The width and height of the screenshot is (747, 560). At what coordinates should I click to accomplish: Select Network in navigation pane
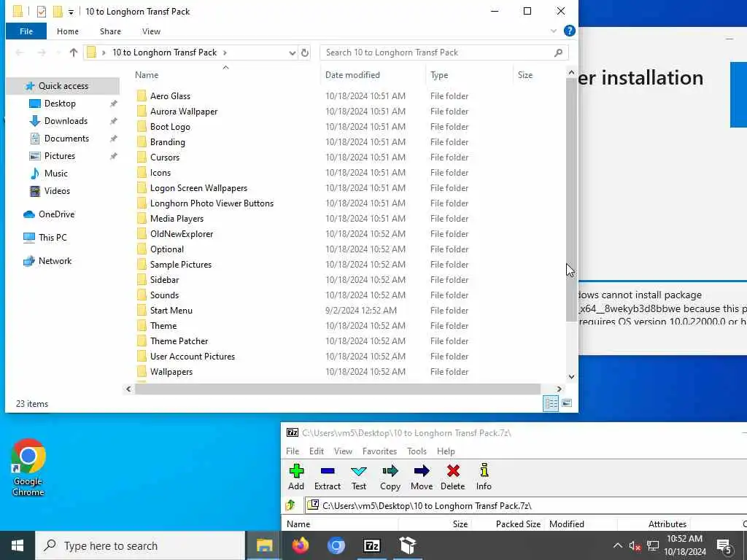[x=55, y=260]
